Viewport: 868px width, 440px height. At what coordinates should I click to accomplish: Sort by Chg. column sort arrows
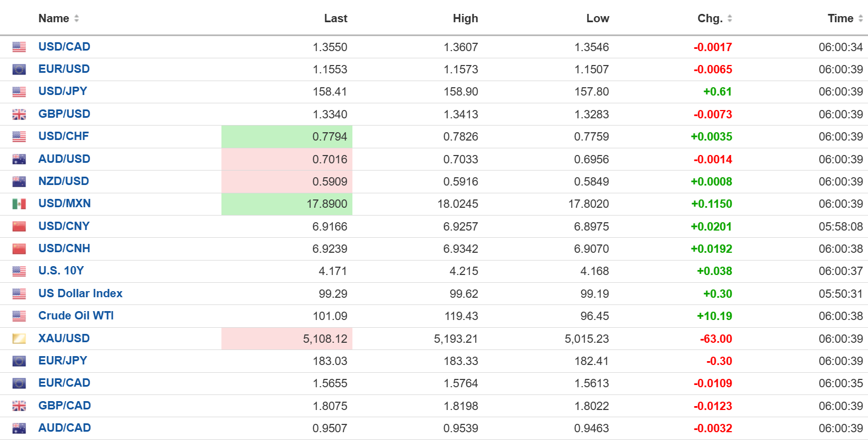click(729, 18)
